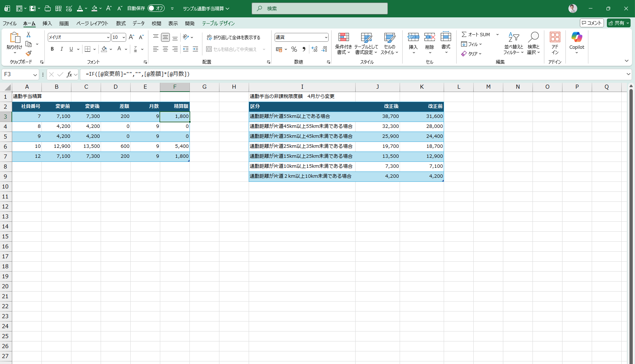
Task: Open Find and Select (検索と選択)
Action: tap(533, 43)
